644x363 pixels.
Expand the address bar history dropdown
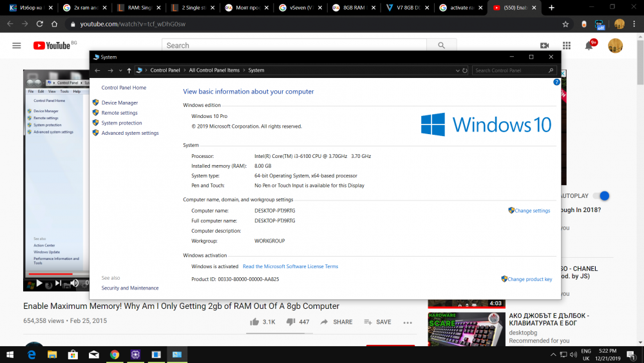pyautogui.click(x=457, y=70)
